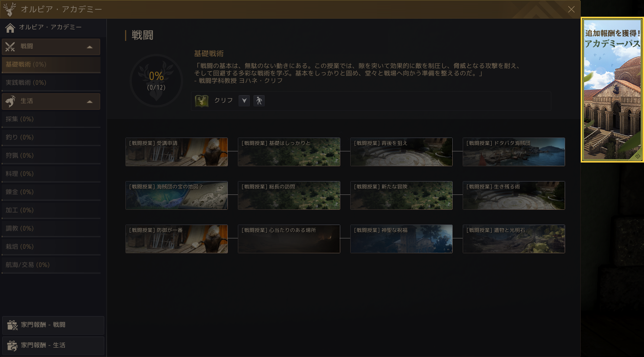Open the [戦闘授業] 受講申請 lesson card
The width and height of the screenshot is (644, 357).
tap(176, 152)
